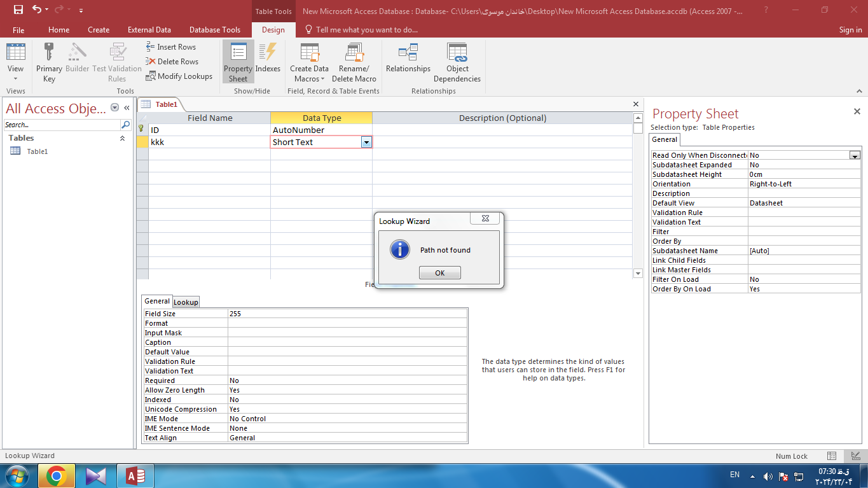Viewport: 868px width, 488px height.
Task: Close the Lookup Wizard dialog
Action: click(486, 218)
